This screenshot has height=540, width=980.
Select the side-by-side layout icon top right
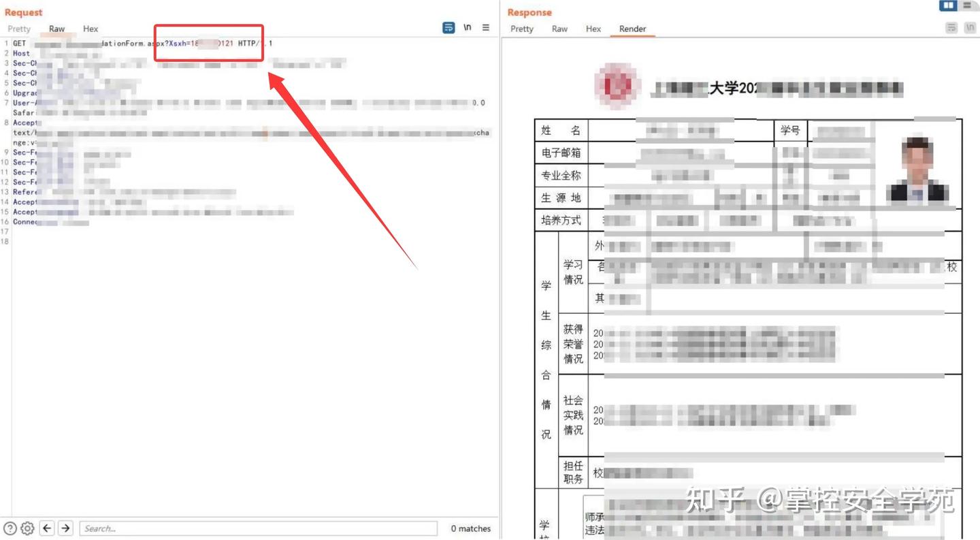coord(949,5)
